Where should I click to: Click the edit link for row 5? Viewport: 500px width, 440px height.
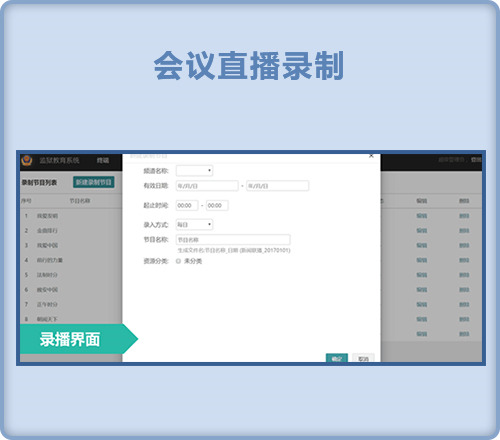click(x=422, y=275)
